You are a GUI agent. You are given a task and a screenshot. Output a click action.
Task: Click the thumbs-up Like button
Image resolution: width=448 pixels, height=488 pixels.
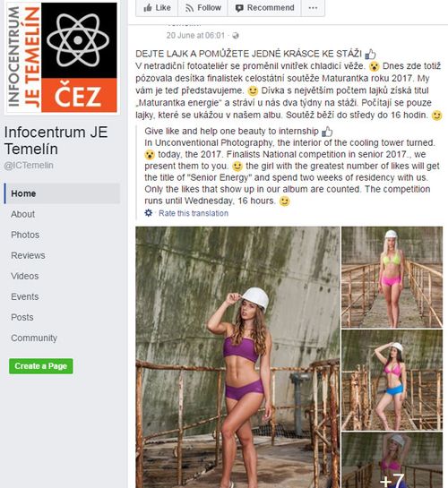coord(157,8)
